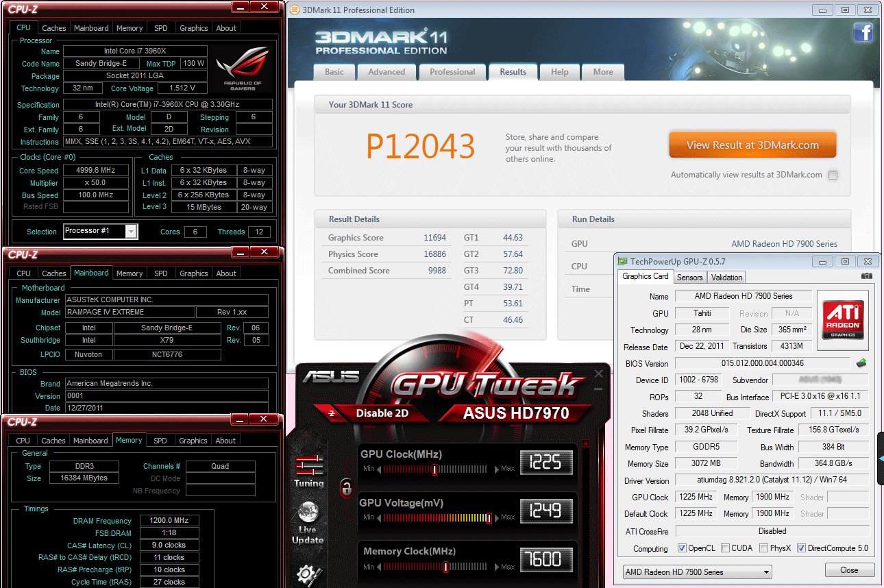Click the Close button in GPU-Z
Screen dimensions: 884x588
tap(849, 570)
